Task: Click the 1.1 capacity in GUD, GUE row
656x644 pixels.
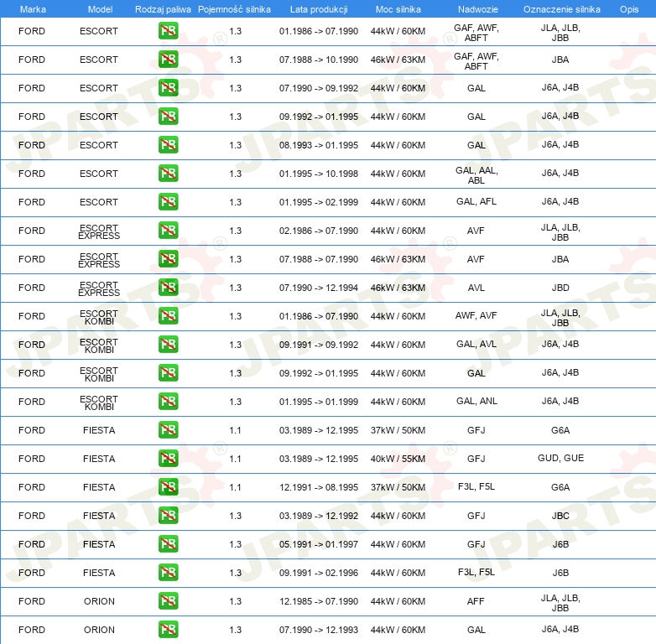Action: click(x=235, y=459)
